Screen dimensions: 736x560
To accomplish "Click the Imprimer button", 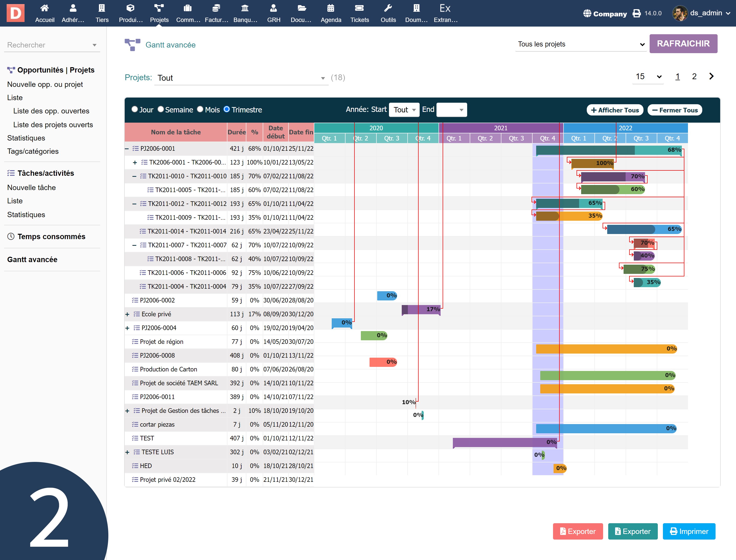I will click(689, 531).
